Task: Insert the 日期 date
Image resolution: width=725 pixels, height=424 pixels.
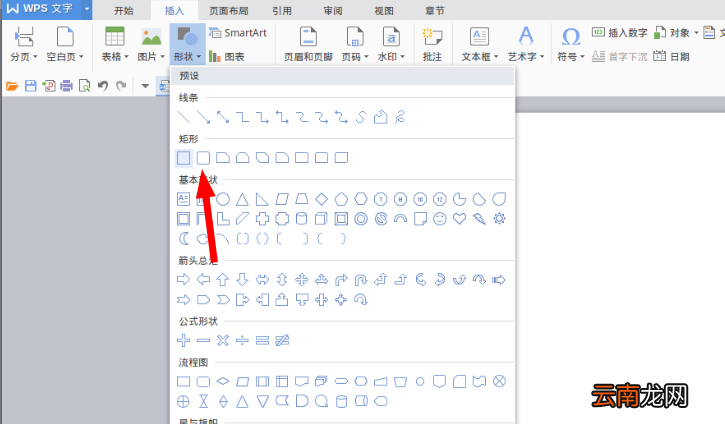Action: coord(671,56)
